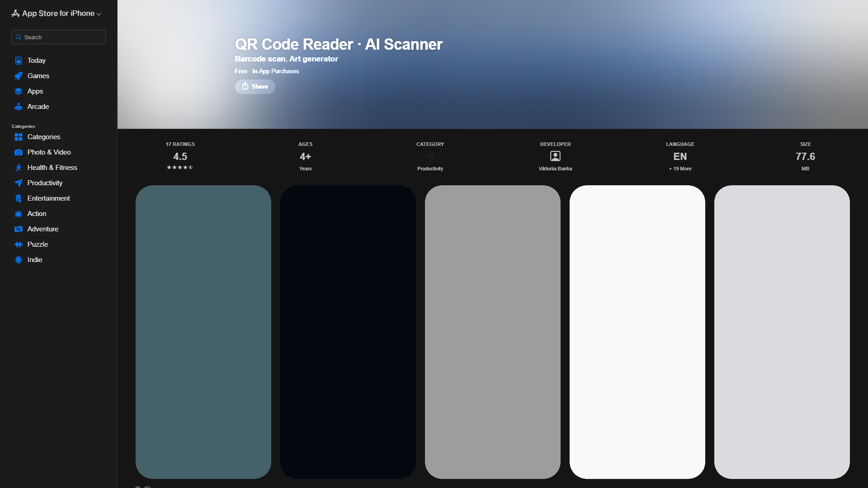
Task: Click the Puzzle piece icon
Action: click(x=19, y=244)
